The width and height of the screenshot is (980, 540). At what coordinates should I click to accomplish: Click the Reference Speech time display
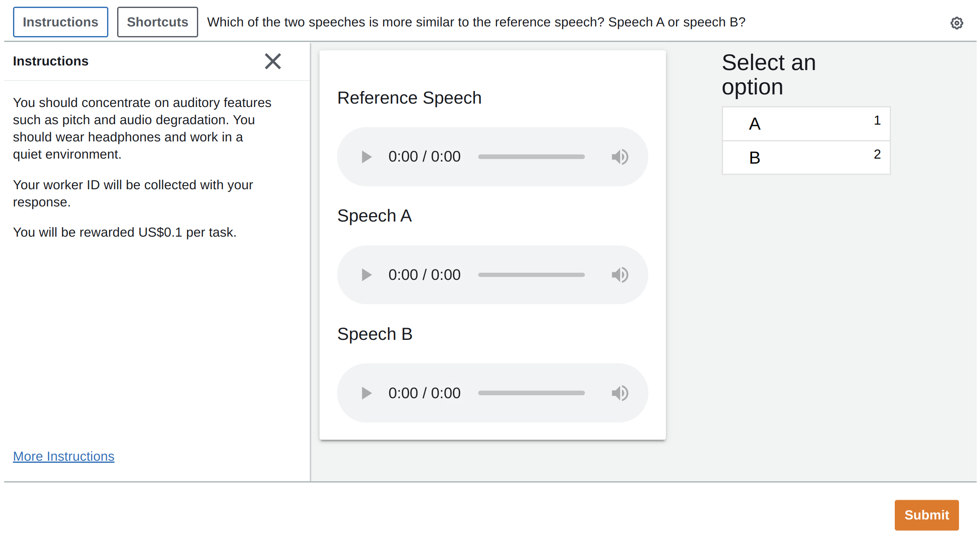424,157
